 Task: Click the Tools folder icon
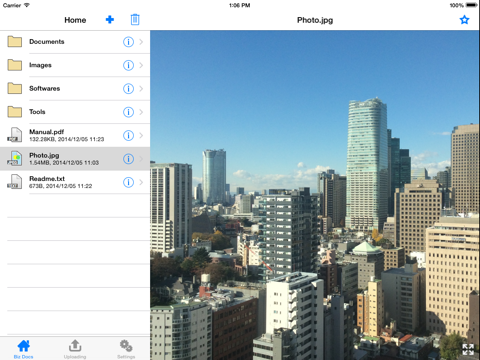(x=15, y=112)
